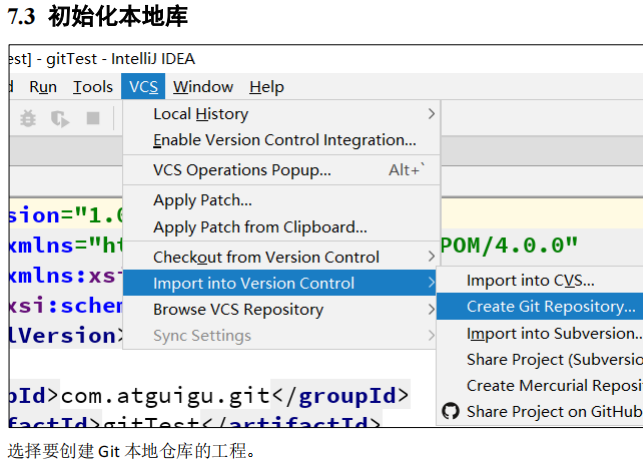Screen dimensions: 643x467
Task: Click the run with coverage icon
Action: tap(60, 118)
